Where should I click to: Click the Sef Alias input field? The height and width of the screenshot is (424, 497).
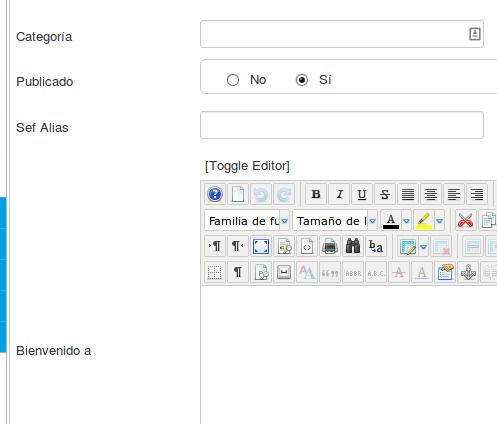pos(342,125)
